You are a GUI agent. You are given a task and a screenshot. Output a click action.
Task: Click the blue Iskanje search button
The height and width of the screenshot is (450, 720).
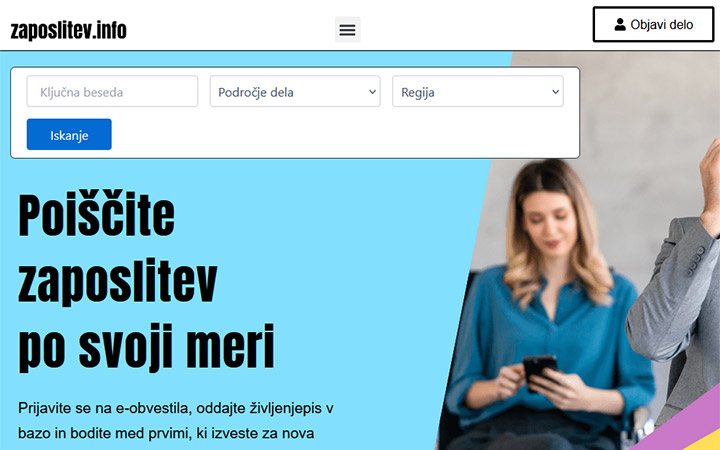pos(69,135)
